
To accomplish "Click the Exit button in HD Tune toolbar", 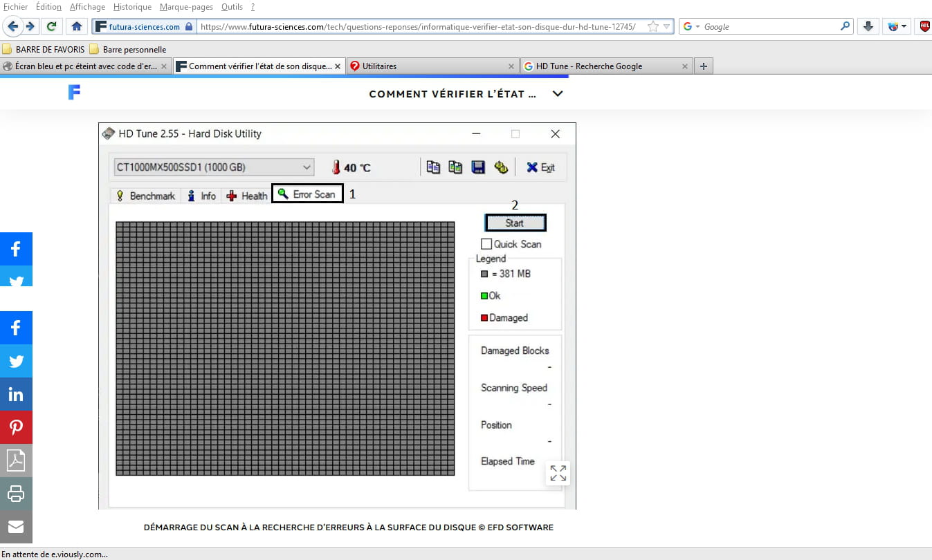I will point(540,167).
